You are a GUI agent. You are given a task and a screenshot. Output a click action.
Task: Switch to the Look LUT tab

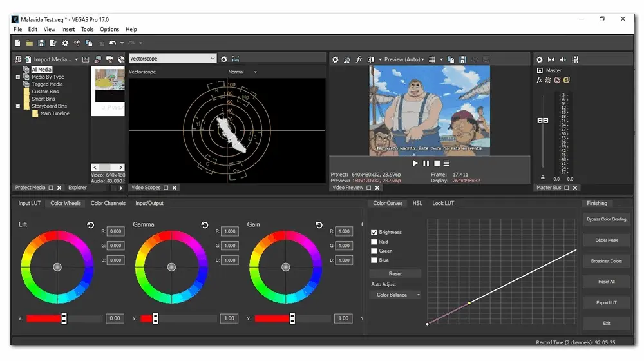click(443, 203)
